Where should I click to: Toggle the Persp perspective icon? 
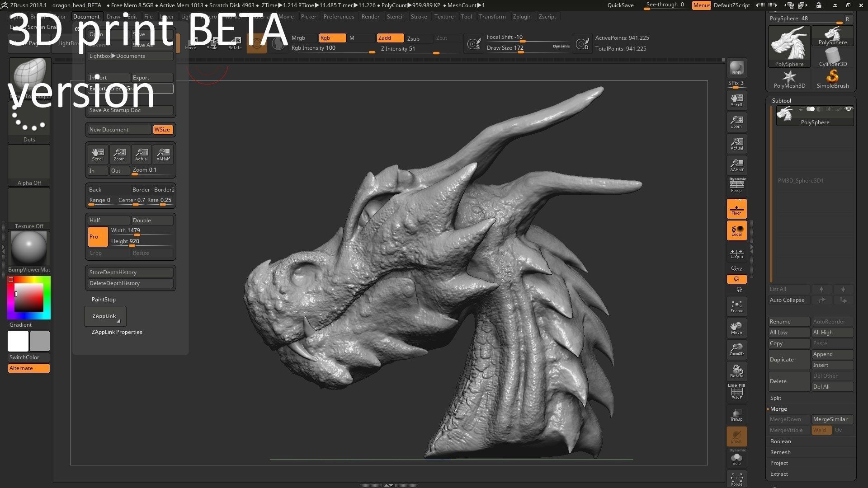click(736, 185)
